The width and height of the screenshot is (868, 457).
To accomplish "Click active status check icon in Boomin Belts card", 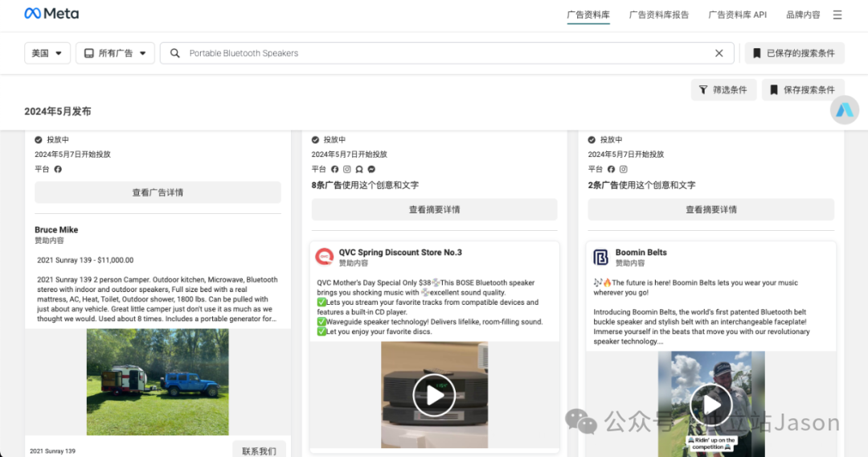I will [592, 139].
